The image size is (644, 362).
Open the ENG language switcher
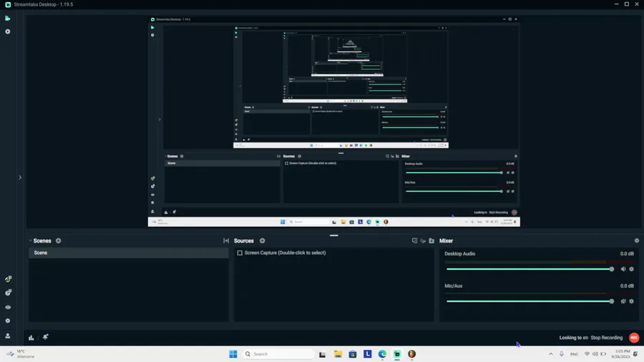tap(574, 354)
